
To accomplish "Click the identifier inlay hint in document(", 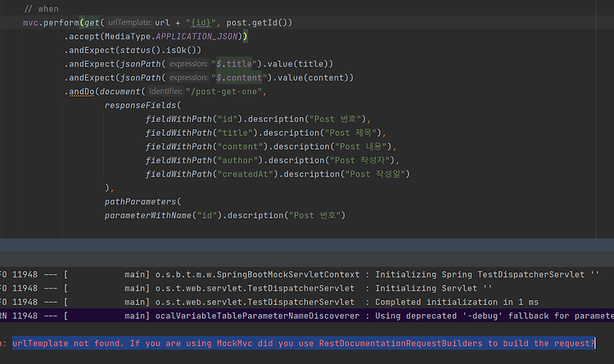I will [165, 91].
